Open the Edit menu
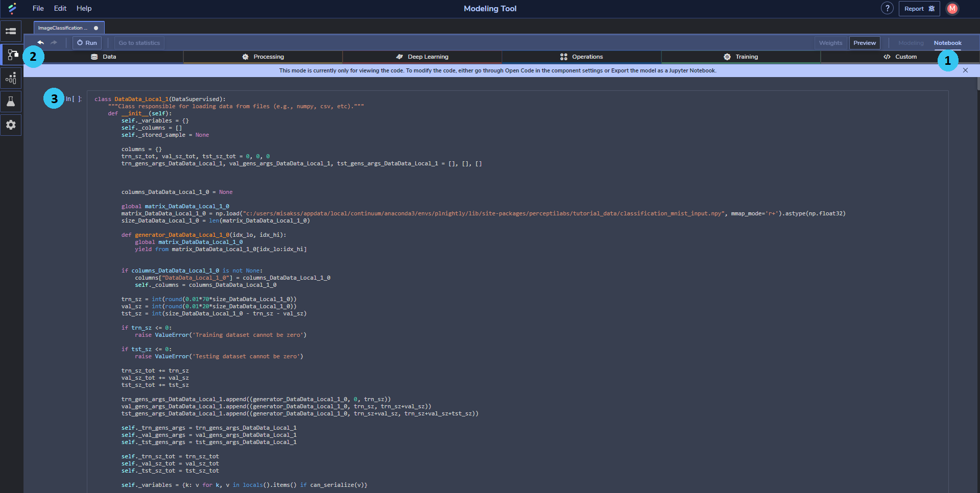 click(x=60, y=8)
